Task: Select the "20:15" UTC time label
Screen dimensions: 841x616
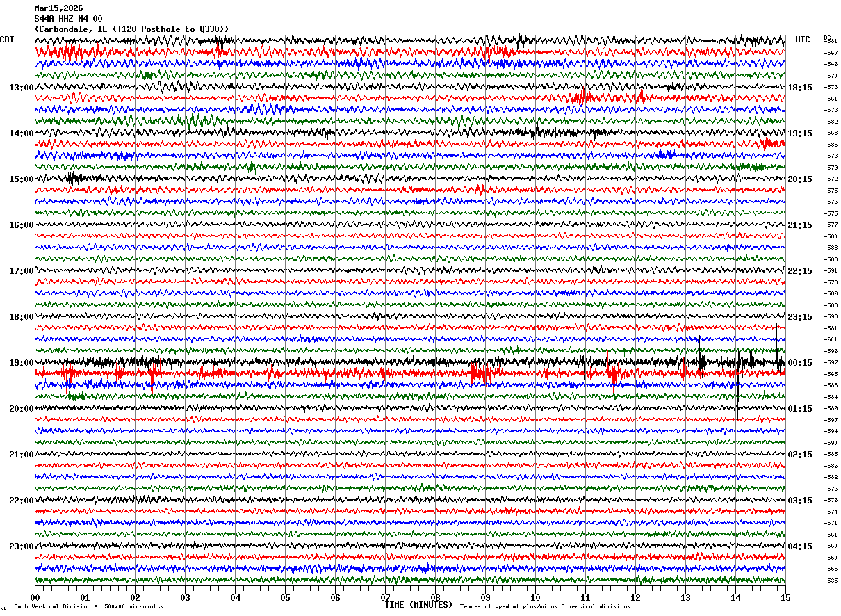Action: pos(800,179)
